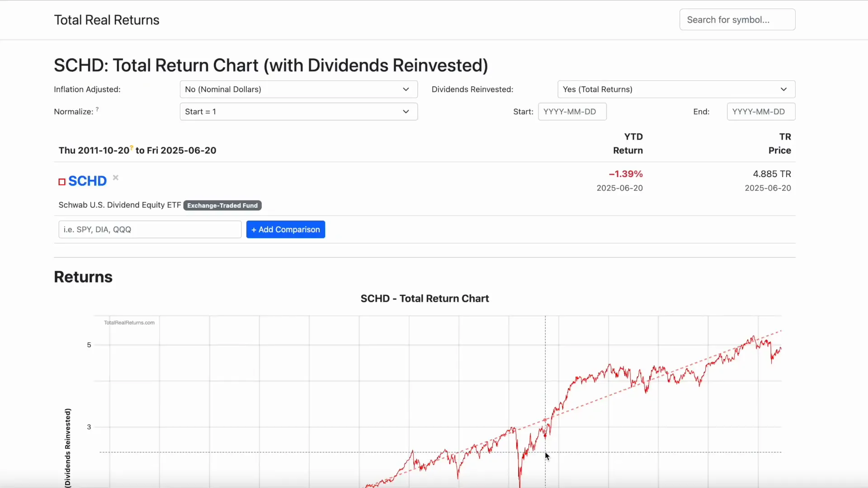
Task: Click the TR Price column header
Action: point(780,144)
